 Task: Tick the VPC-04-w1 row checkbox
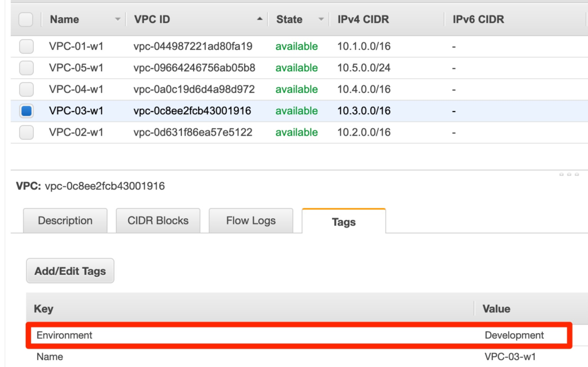(x=26, y=90)
